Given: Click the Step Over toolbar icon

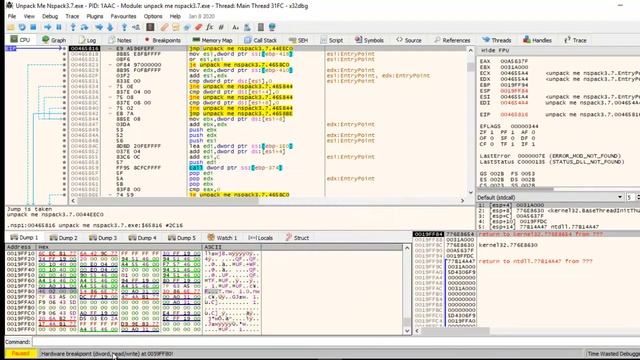Looking at the screenshot, I should (84, 27).
